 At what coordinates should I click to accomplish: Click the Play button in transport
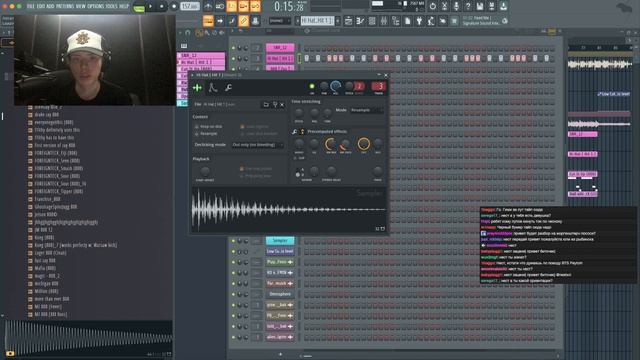point(151,7)
